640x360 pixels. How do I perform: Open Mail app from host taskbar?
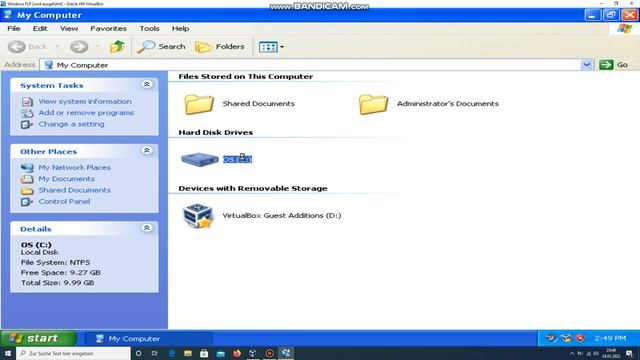(x=220, y=353)
